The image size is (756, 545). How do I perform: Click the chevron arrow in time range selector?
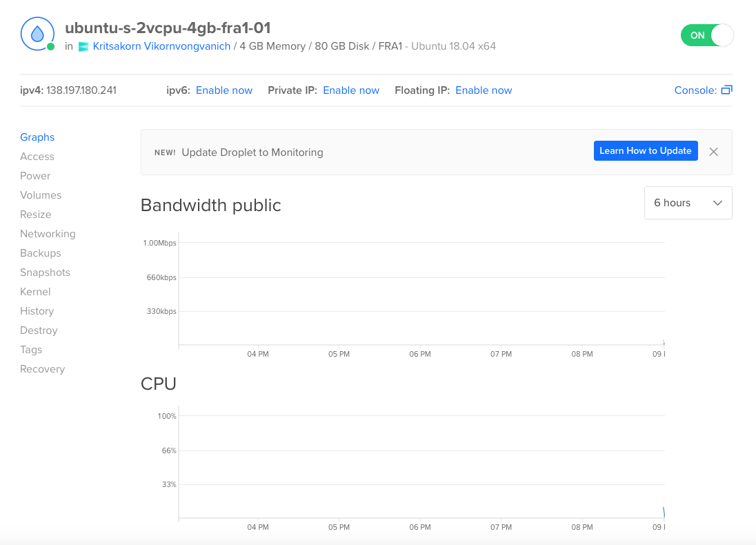pyautogui.click(x=717, y=203)
